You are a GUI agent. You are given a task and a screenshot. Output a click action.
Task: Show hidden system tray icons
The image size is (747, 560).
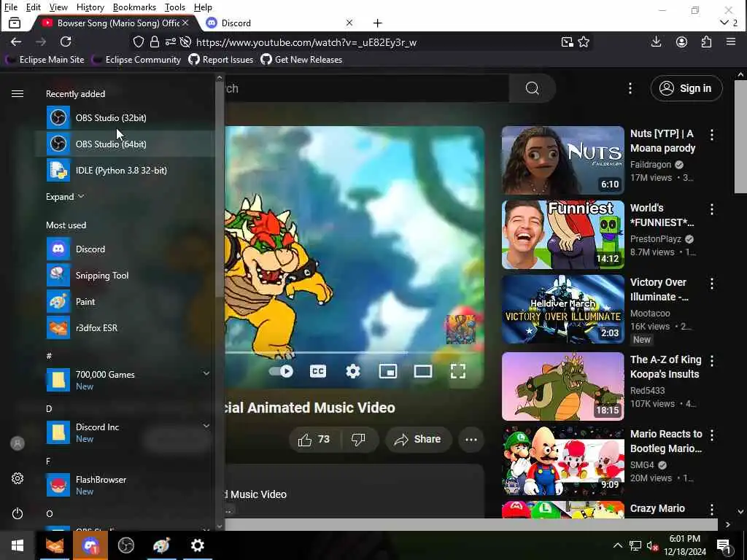tap(617, 545)
